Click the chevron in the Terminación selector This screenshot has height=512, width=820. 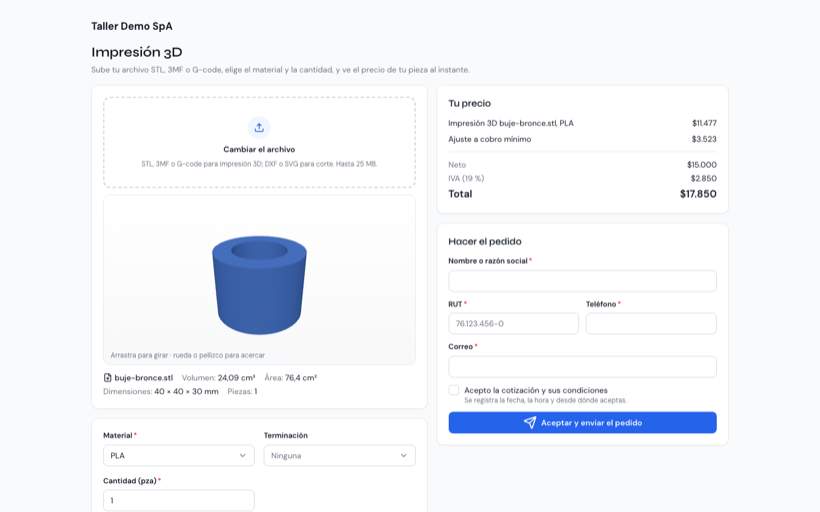point(404,456)
